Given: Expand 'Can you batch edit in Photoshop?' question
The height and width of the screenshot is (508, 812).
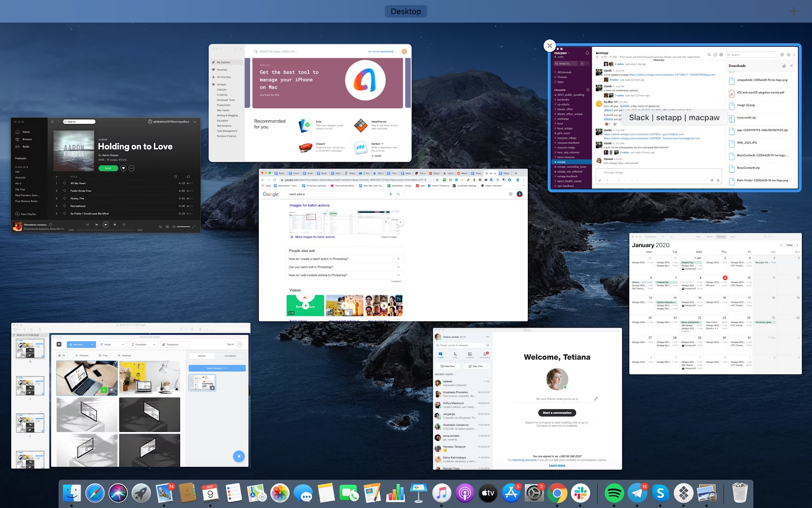Looking at the screenshot, I should coord(345,267).
